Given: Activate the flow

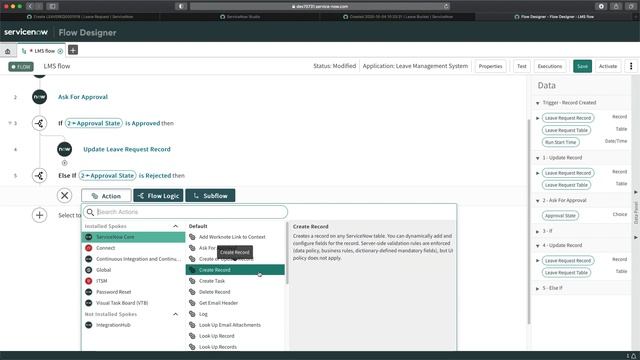Looking at the screenshot, I should [608, 66].
